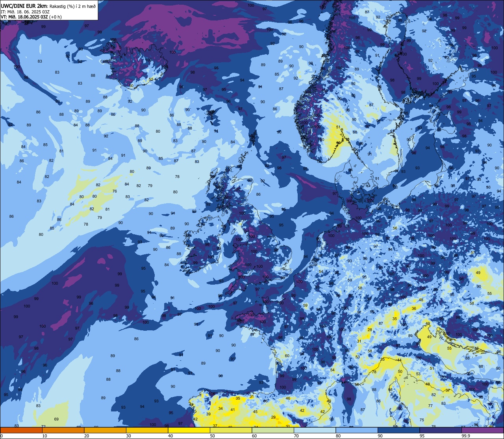
Task: Select the medium blue 80–90 legend swatch
Action: tap(357, 430)
